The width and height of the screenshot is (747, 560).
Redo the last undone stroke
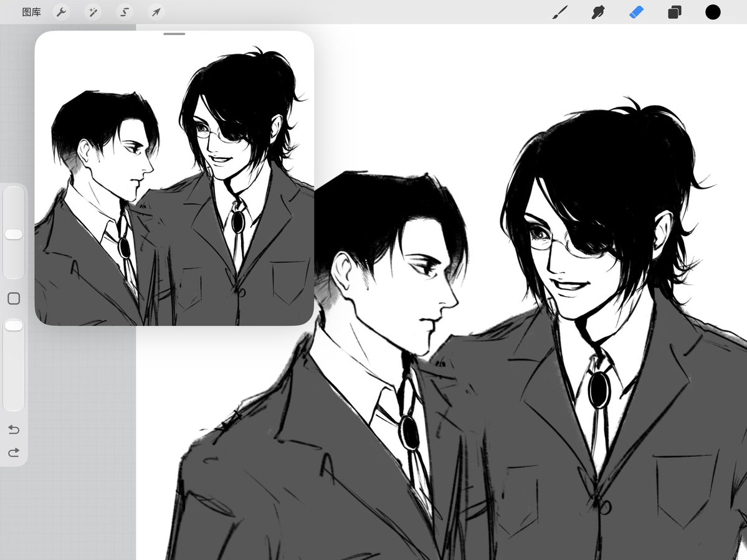(x=14, y=452)
